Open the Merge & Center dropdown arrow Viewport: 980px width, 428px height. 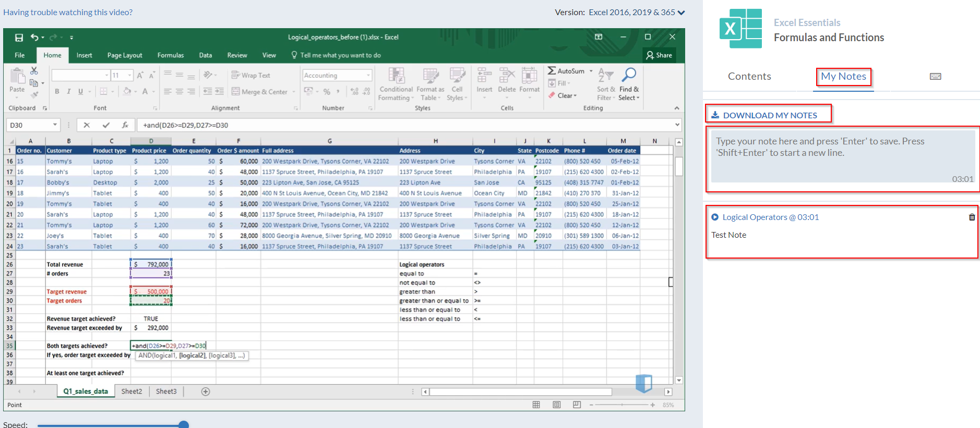[294, 92]
